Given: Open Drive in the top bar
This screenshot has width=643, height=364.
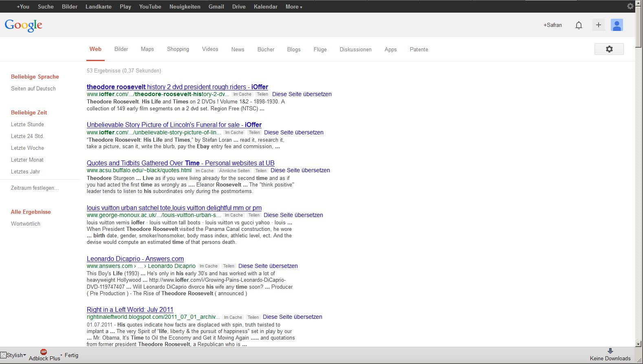Looking at the screenshot, I should pos(239,7).
